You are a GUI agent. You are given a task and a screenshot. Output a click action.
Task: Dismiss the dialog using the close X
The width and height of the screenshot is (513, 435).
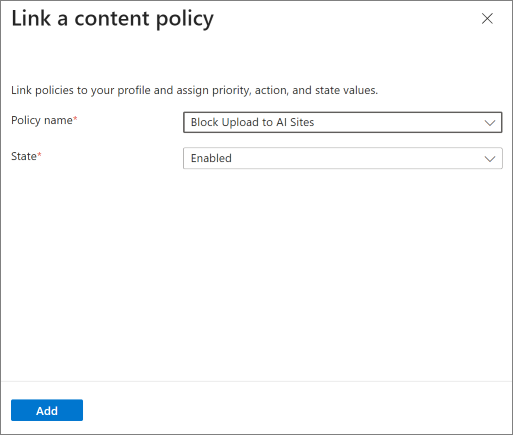pos(487,19)
